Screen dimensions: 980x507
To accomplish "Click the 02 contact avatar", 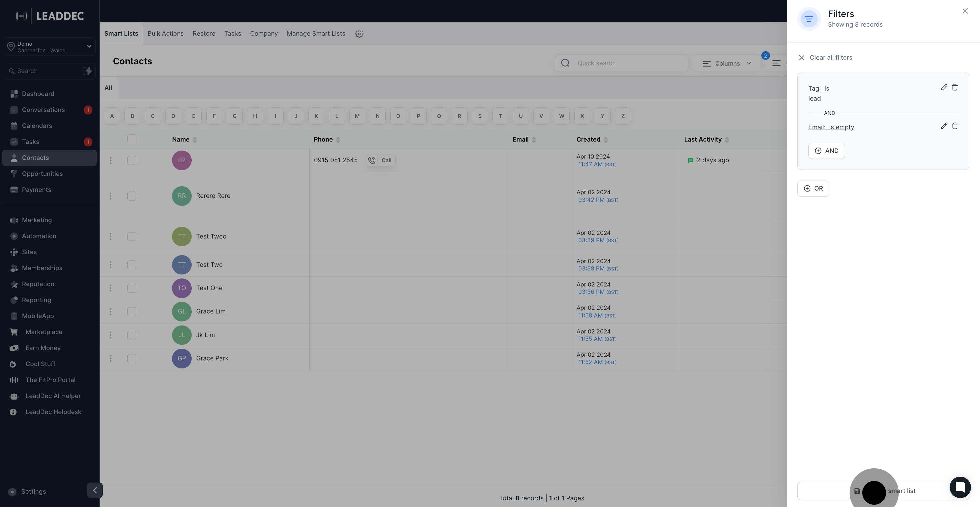I will pos(182,160).
